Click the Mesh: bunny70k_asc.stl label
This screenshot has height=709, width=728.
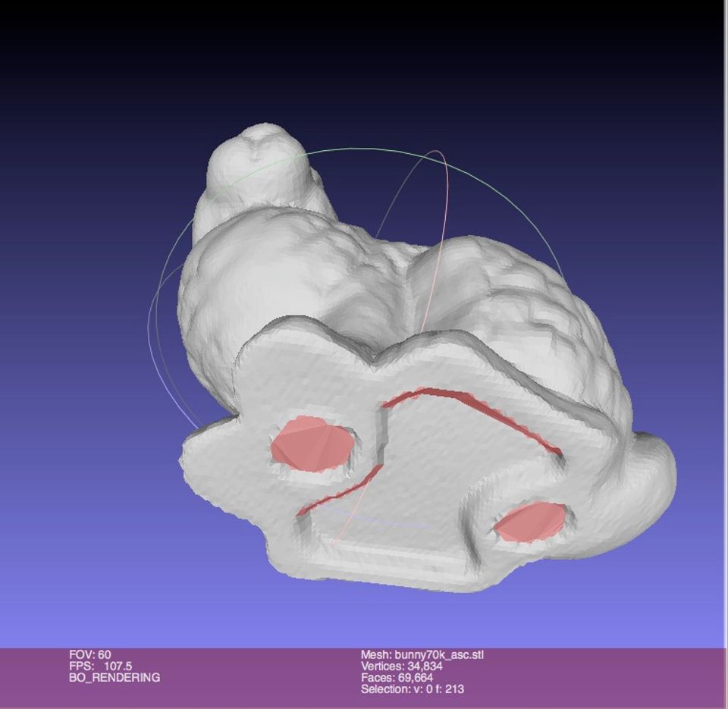click(422, 654)
